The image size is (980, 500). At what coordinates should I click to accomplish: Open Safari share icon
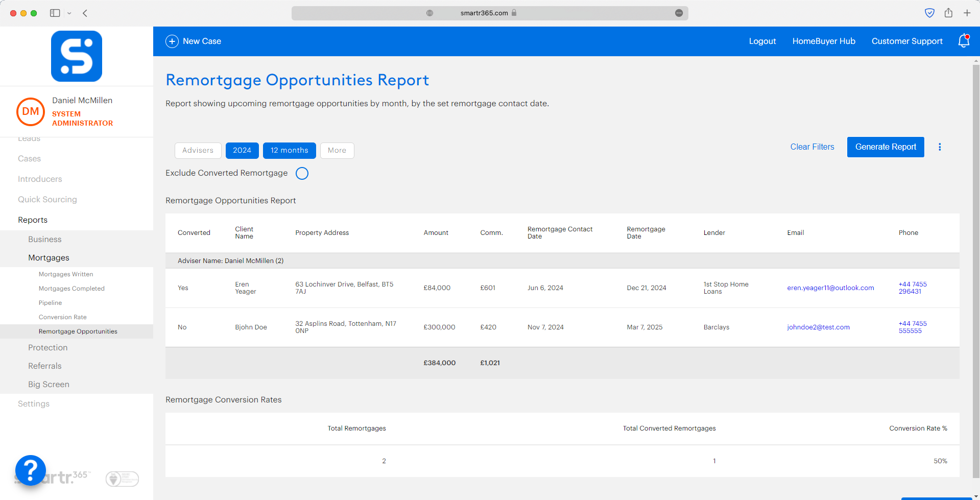click(x=948, y=13)
